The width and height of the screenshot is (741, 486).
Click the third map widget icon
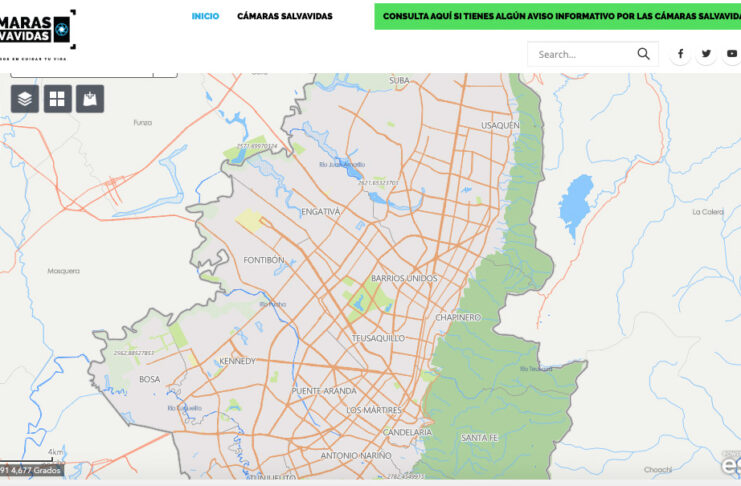click(x=90, y=99)
